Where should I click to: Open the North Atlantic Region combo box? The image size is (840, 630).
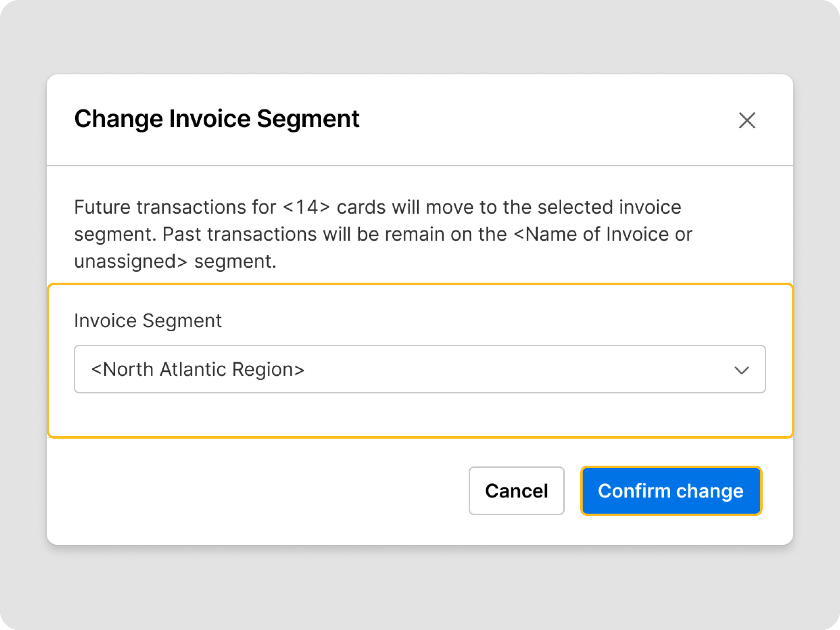(x=419, y=369)
